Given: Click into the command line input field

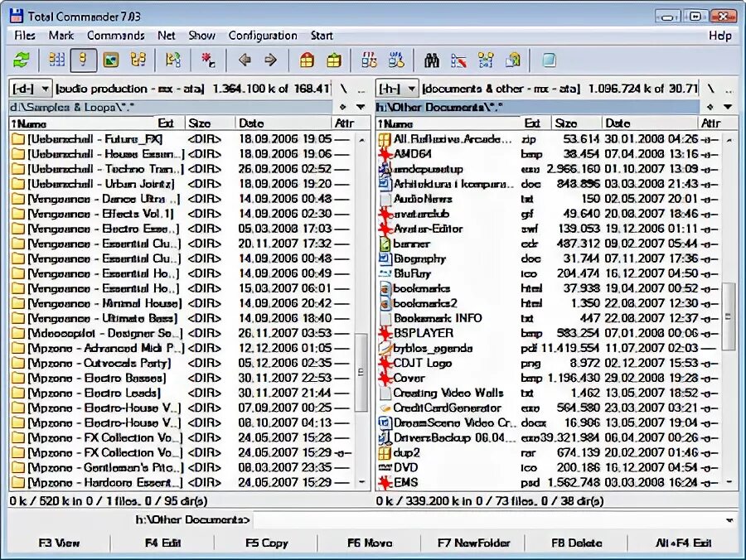Looking at the screenshot, I should pyautogui.click(x=487, y=520).
